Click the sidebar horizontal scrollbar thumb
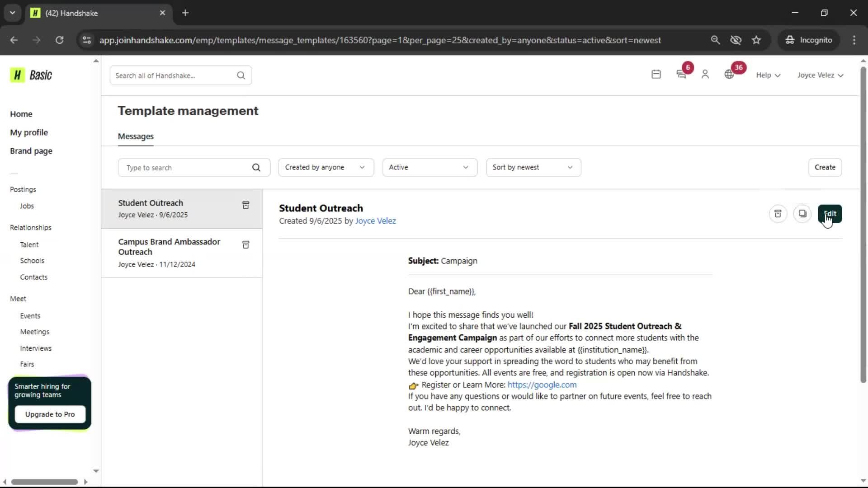The image size is (868, 488). pyautogui.click(x=44, y=482)
